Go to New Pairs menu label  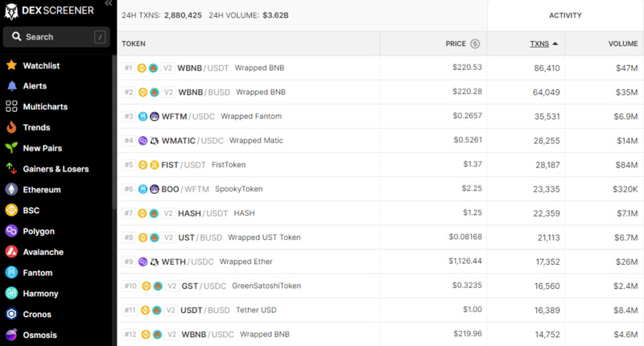click(43, 148)
